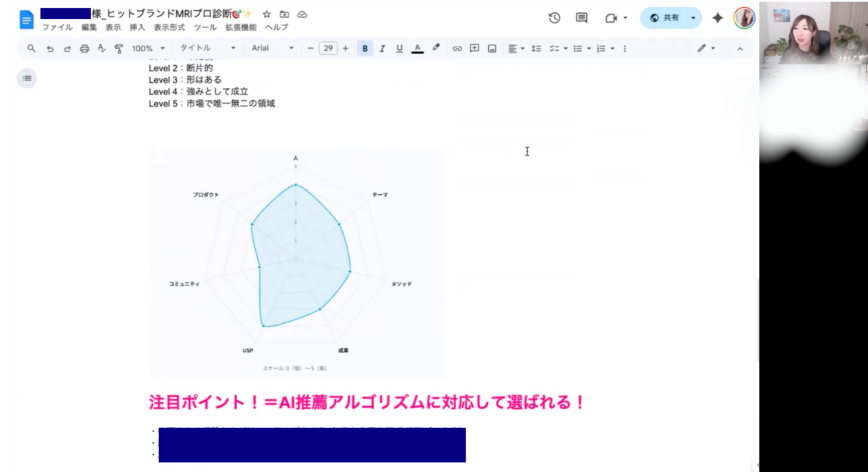Click the Gemini sparkle icon
Viewport: 868px width, 472px height.
717,18
